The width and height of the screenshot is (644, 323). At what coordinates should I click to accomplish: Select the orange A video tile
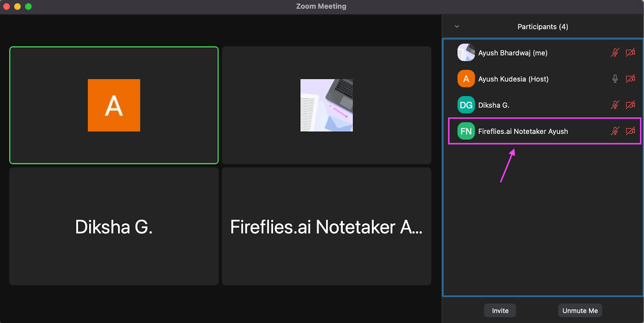114,105
